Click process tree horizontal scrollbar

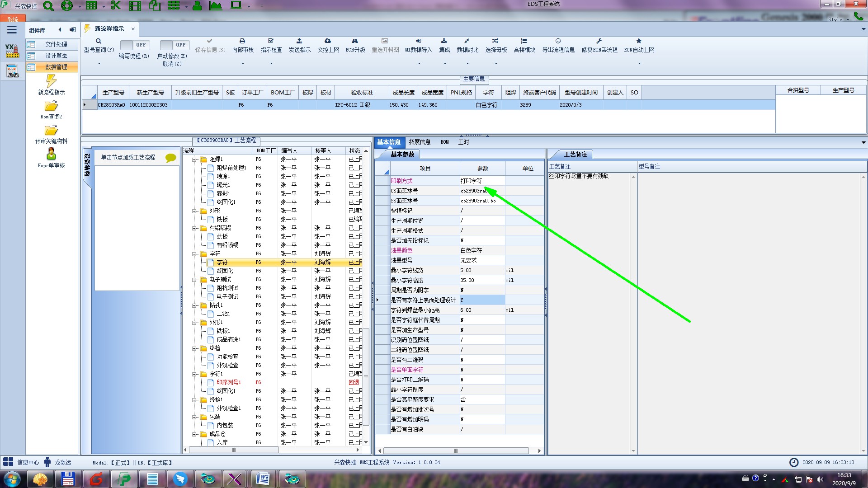234,450
